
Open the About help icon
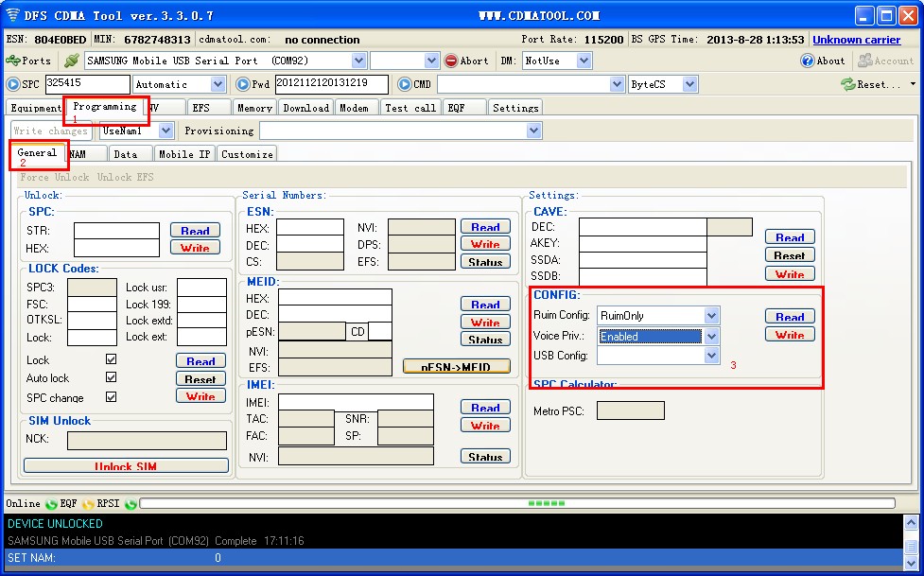coord(807,61)
